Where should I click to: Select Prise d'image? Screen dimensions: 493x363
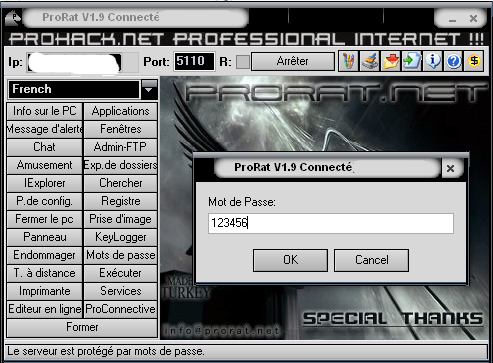click(x=120, y=219)
